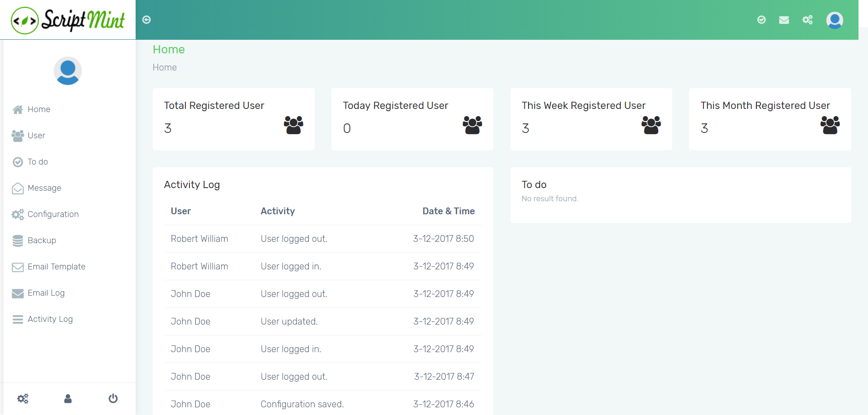
Task: Click Today Registered User count 0
Action: (347, 128)
